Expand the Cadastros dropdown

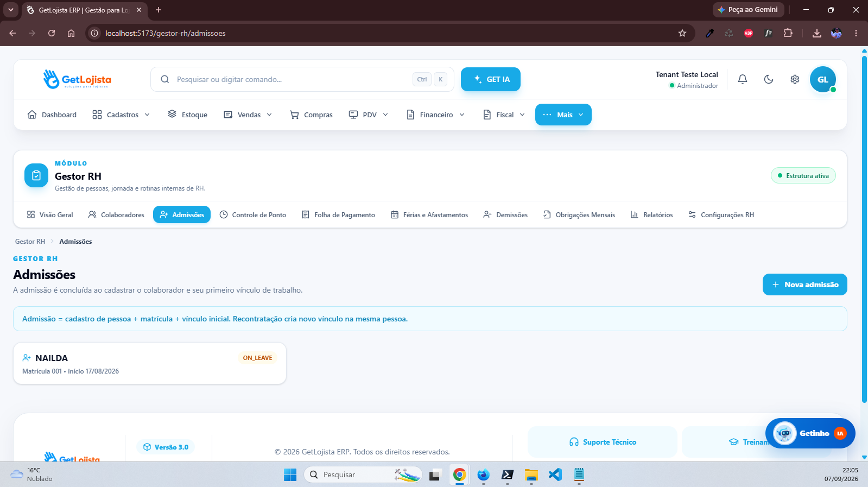(x=121, y=115)
